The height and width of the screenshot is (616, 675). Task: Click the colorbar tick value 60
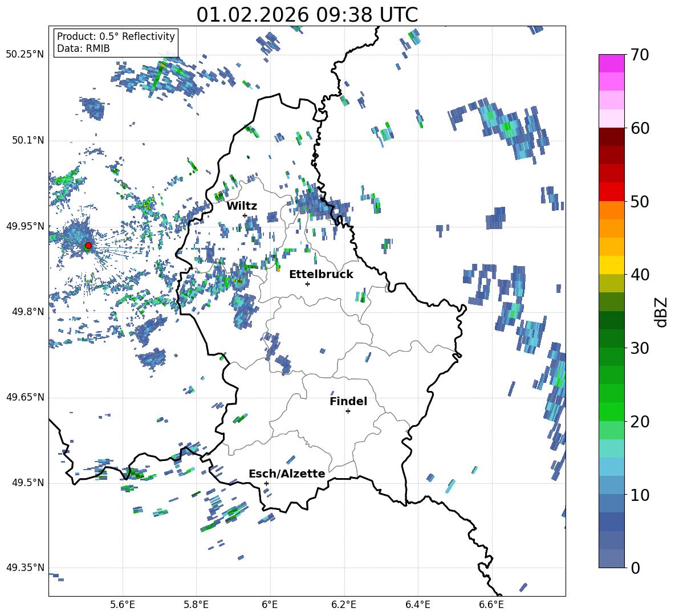click(x=640, y=128)
